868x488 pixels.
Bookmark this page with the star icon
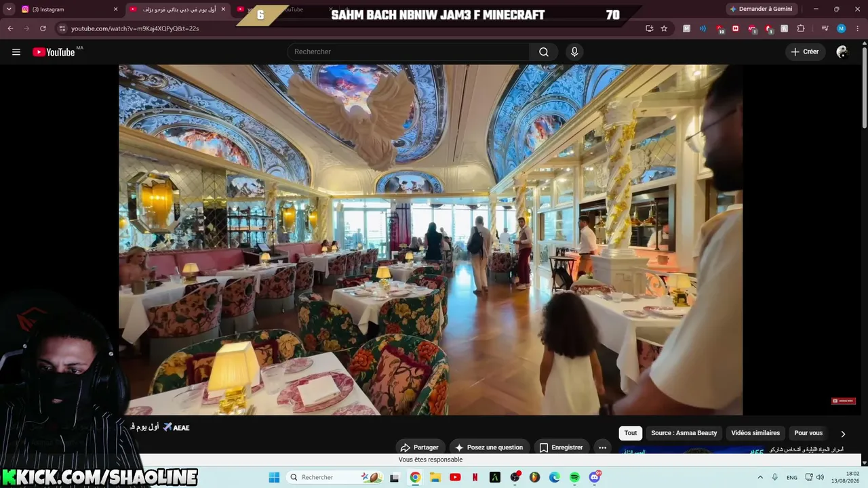coord(664,28)
